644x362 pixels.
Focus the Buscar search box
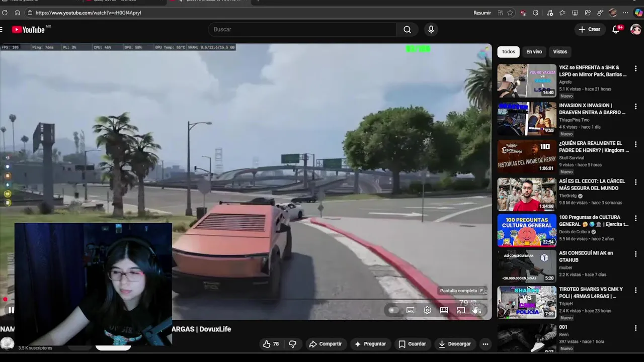click(x=302, y=29)
